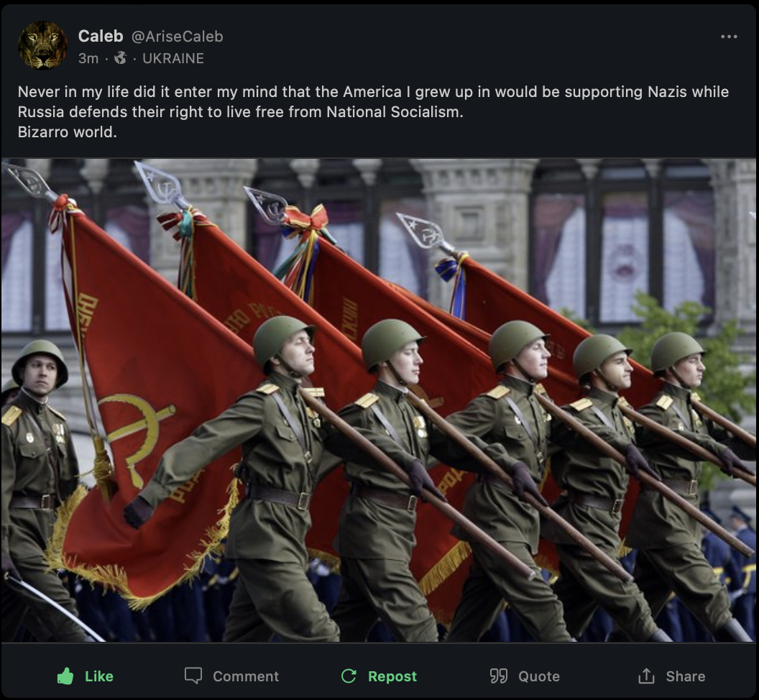Click the globe visibility icon

tap(120, 58)
